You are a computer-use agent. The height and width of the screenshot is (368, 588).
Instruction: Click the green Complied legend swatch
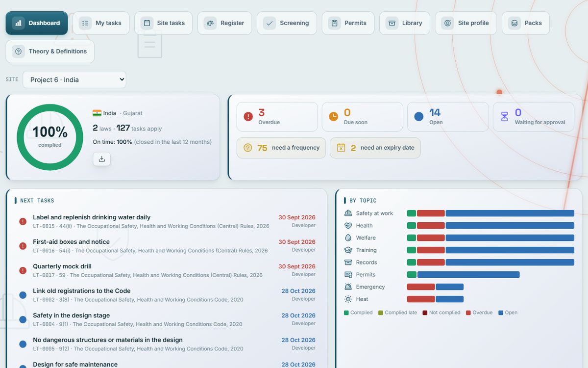pyautogui.click(x=346, y=313)
